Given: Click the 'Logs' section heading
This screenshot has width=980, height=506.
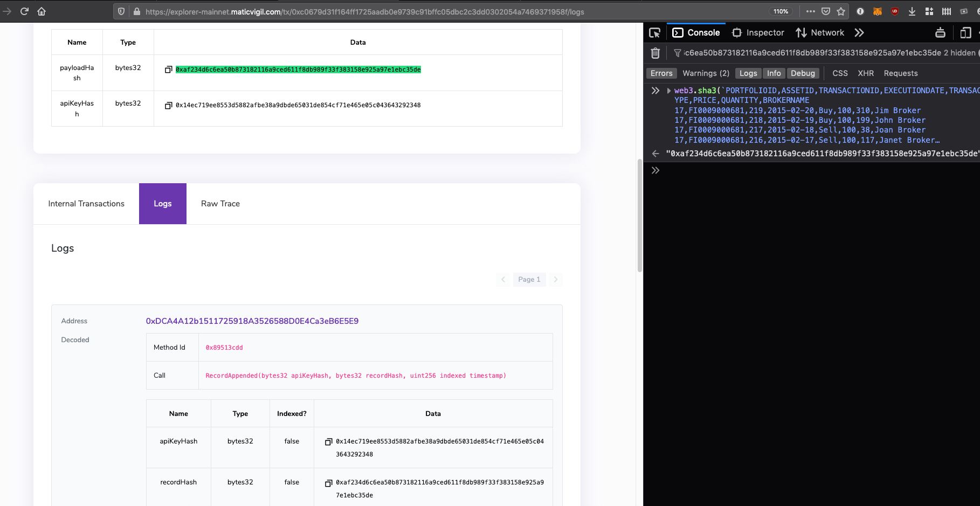Looking at the screenshot, I should click(x=63, y=248).
